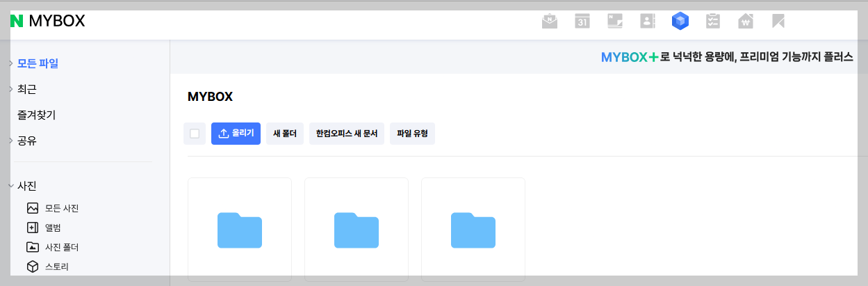Image resolution: width=868 pixels, height=286 pixels.
Task: Open 즐겨찾기 favorites in sidebar
Action: point(36,115)
